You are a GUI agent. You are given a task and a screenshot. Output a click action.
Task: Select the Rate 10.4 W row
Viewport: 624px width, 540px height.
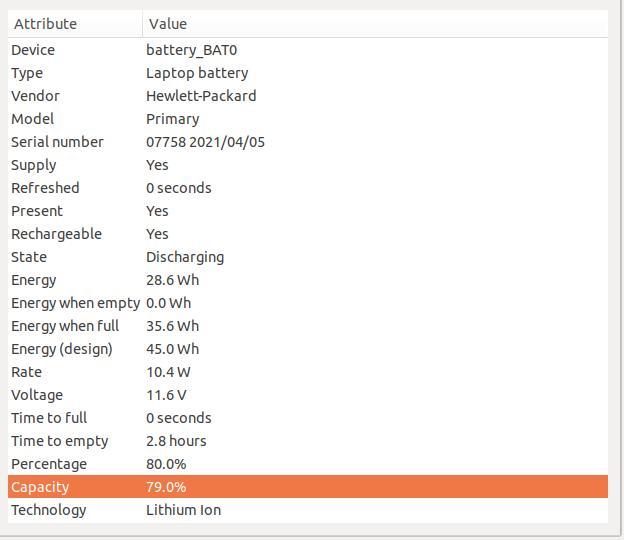[308, 372]
